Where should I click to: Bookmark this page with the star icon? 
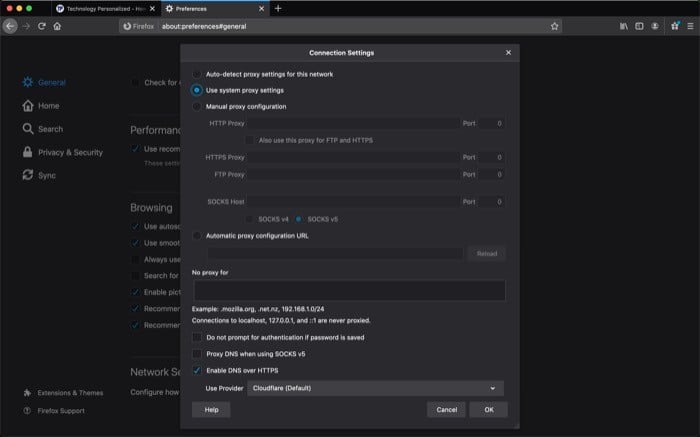[x=554, y=26]
